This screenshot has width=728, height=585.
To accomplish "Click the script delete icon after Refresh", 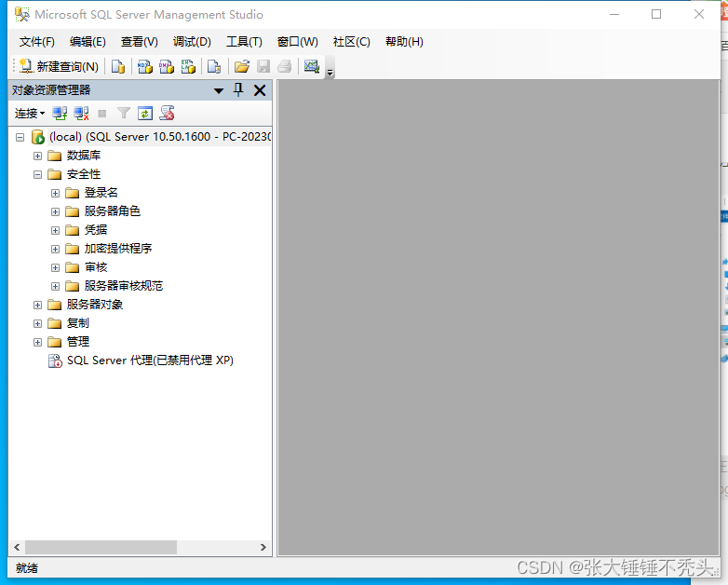I will [167, 114].
